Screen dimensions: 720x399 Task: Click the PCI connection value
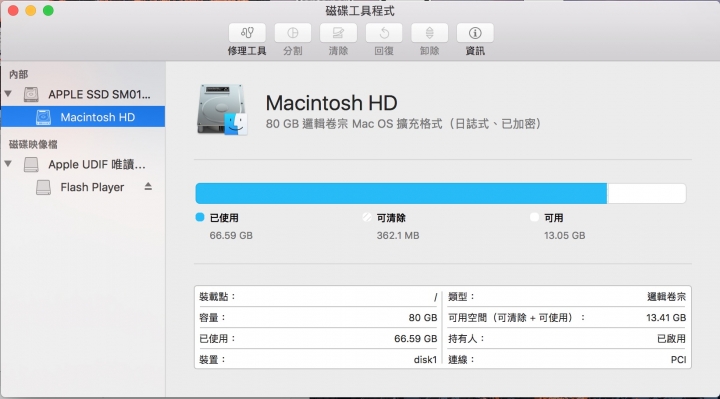pos(678,360)
